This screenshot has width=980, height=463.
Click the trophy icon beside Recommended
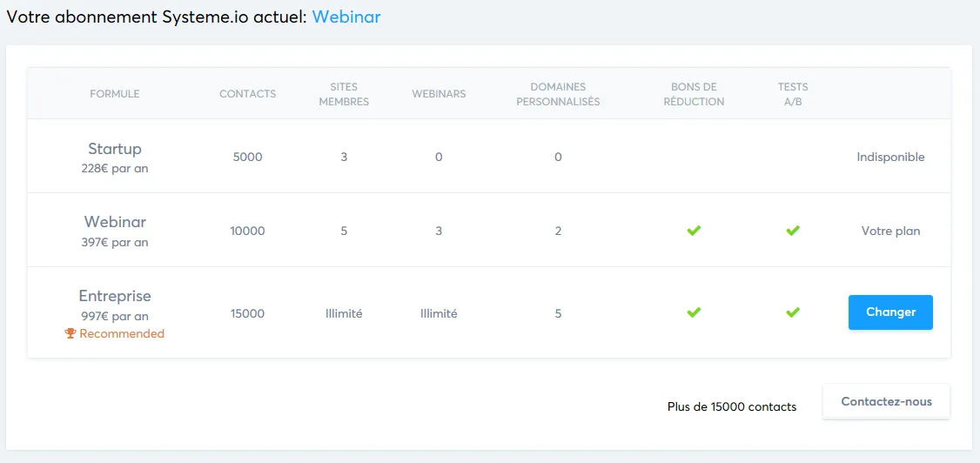tap(70, 333)
